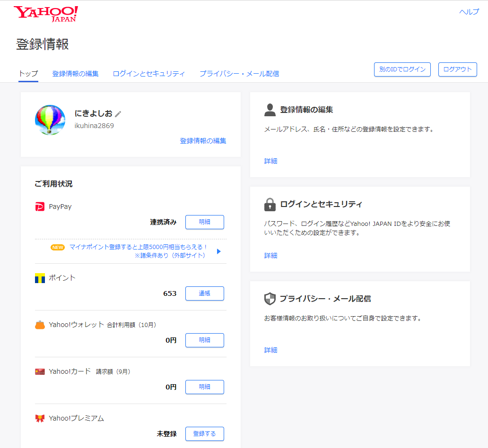
Task: Click the pencil edit icon beside にきよしお
Action: [x=118, y=114]
